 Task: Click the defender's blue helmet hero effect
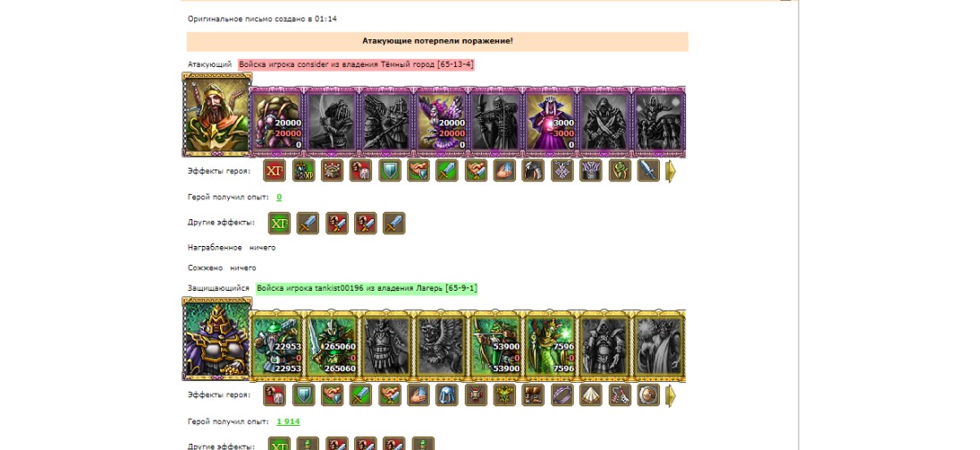tap(447, 395)
